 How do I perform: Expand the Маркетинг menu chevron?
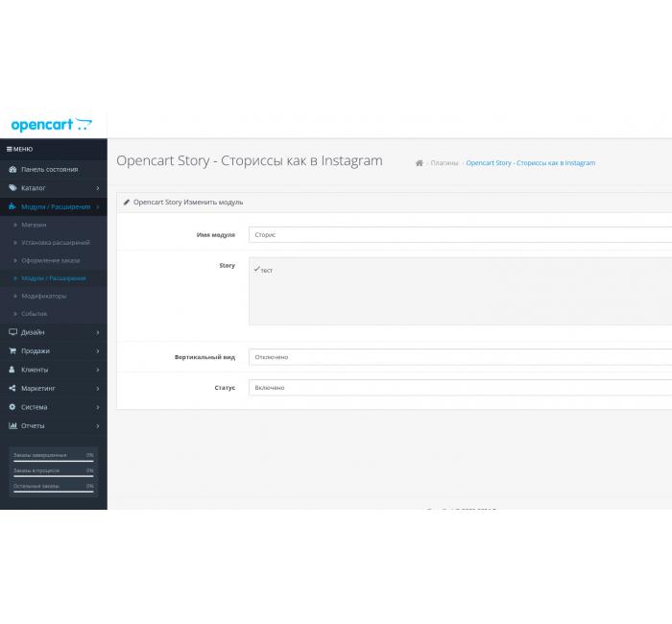click(x=98, y=389)
